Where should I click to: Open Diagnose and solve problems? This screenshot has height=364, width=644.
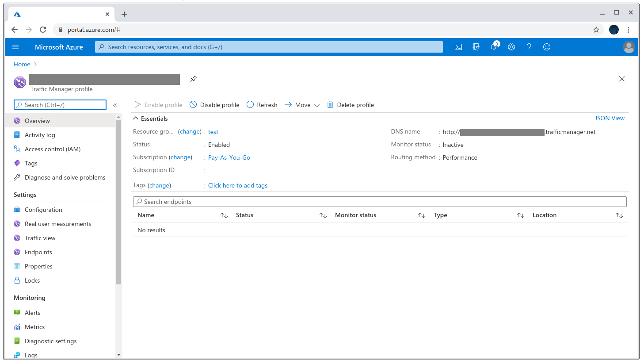pos(60,177)
